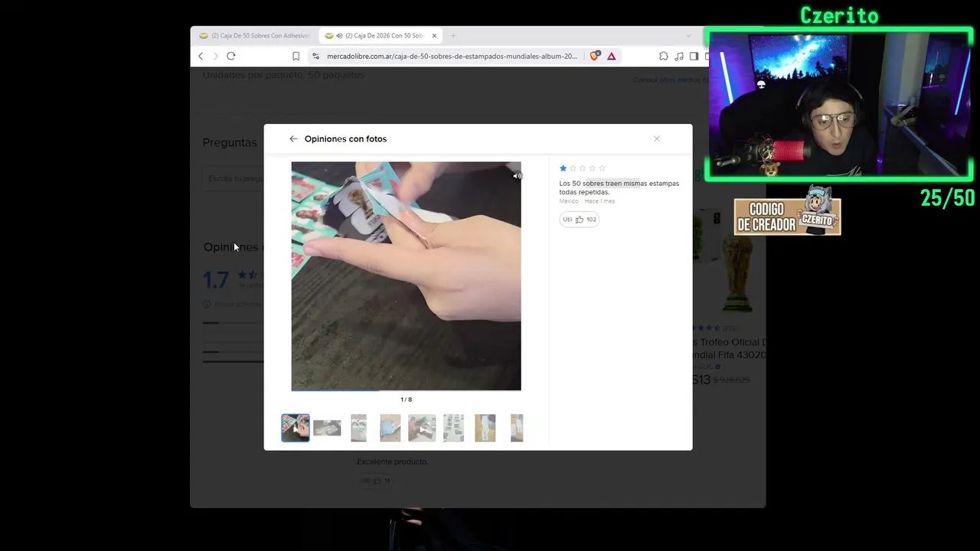This screenshot has width=980, height=551.
Task: Expand the tab search chevron
Action: (x=688, y=35)
